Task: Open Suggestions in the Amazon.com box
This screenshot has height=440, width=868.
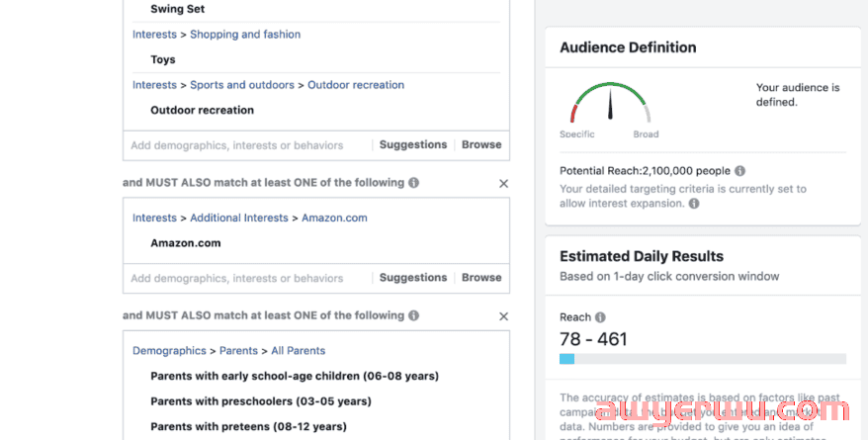Action: [x=412, y=278]
